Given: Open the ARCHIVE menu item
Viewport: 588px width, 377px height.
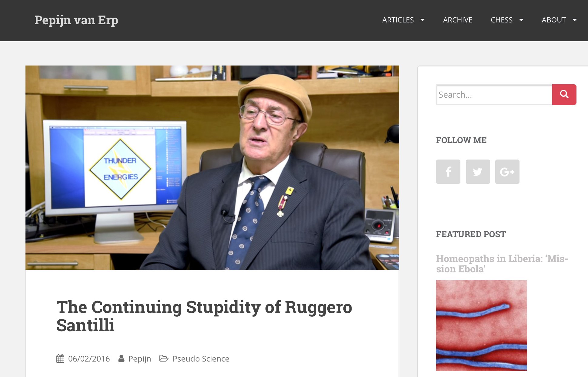Looking at the screenshot, I should point(458,20).
